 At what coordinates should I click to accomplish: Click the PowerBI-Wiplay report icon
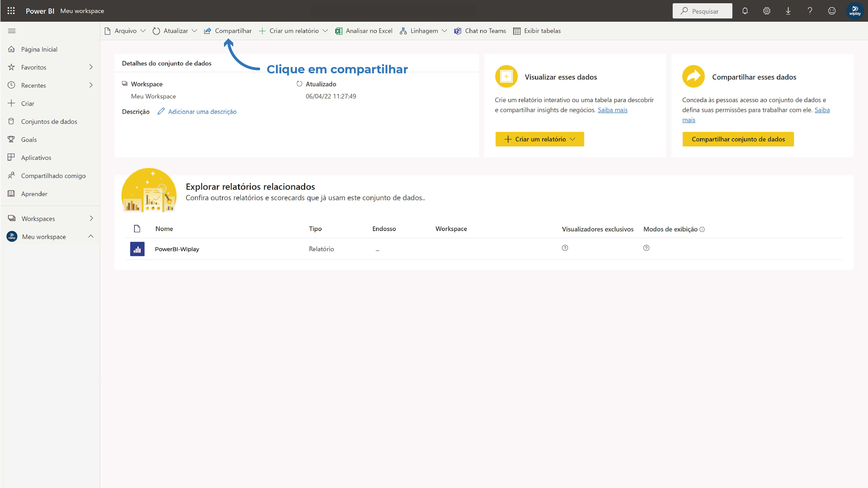(137, 249)
